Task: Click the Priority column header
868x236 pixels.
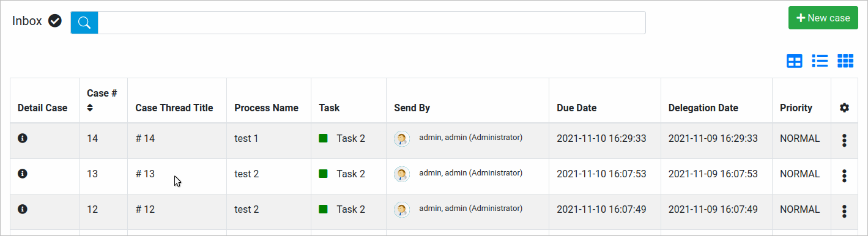Action: (x=796, y=108)
